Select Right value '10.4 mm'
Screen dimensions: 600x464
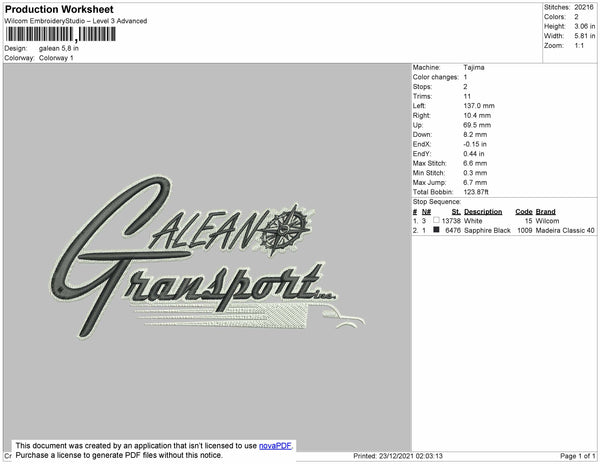477,116
